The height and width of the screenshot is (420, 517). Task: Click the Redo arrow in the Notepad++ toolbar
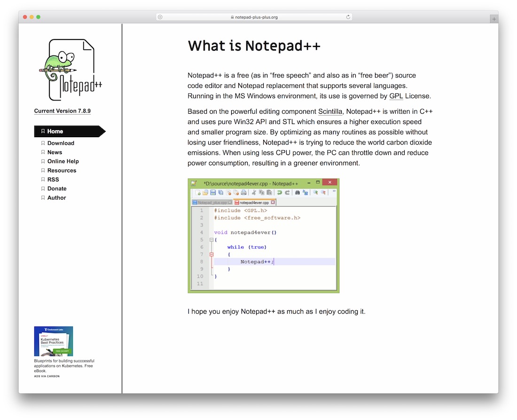287,193
